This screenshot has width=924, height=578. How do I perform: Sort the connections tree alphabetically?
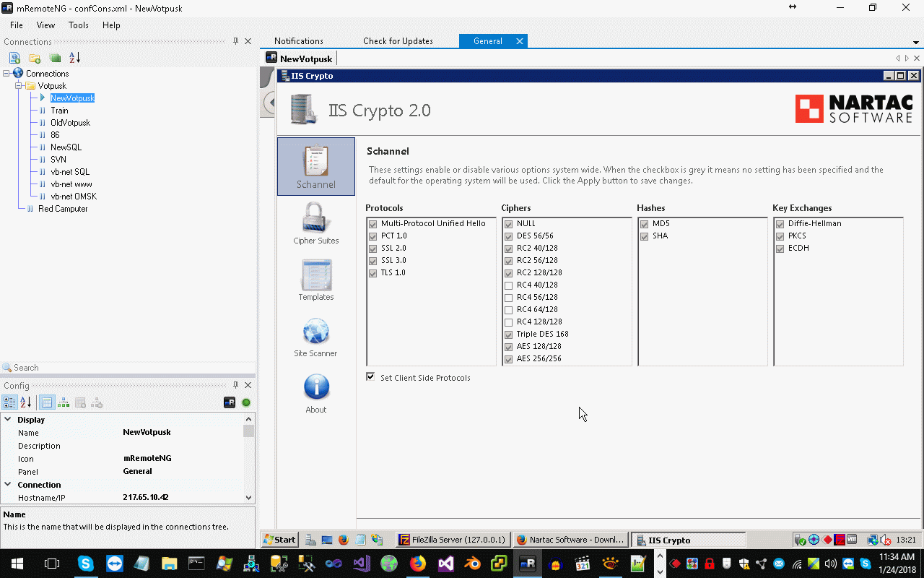click(75, 58)
